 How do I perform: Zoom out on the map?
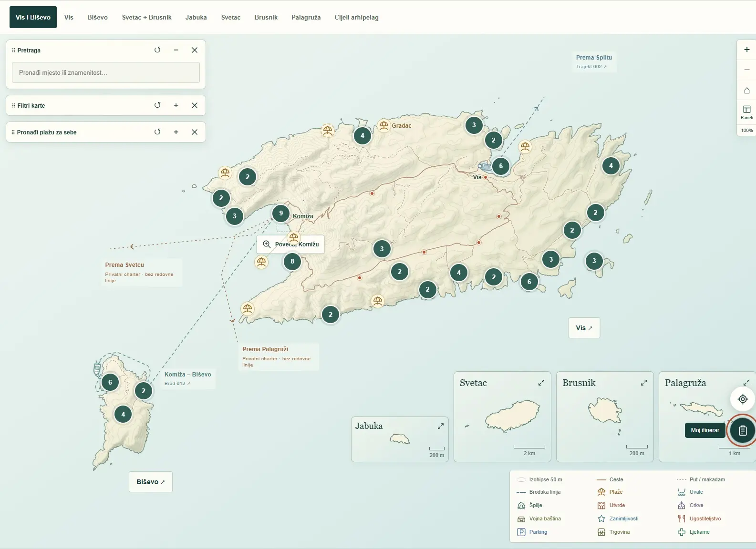747,70
